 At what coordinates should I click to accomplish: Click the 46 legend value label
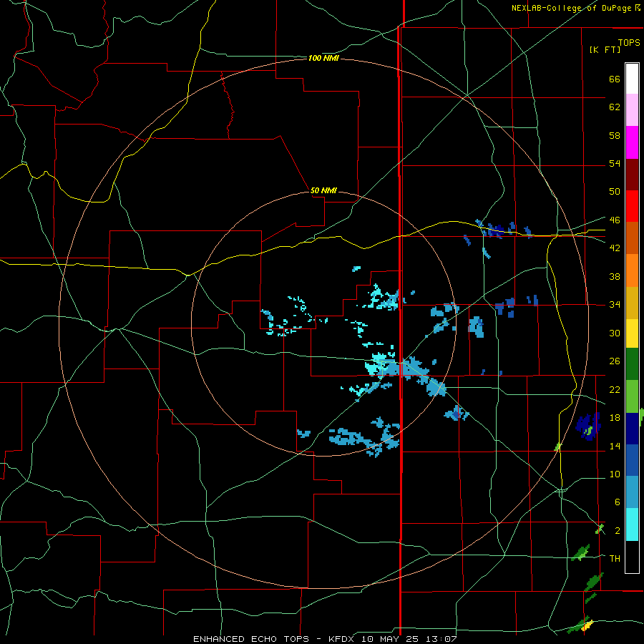tap(615, 220)
